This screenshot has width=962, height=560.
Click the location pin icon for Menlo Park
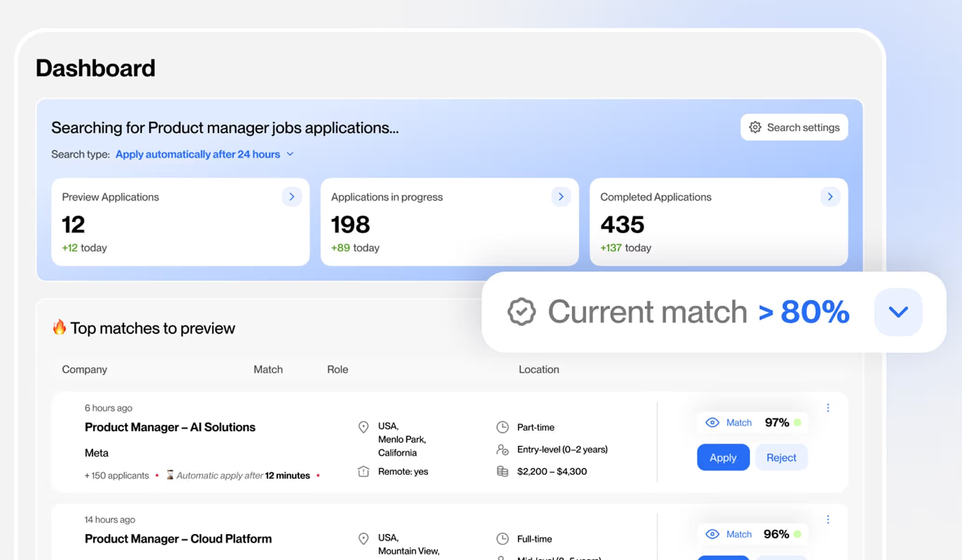pos(363,427)
